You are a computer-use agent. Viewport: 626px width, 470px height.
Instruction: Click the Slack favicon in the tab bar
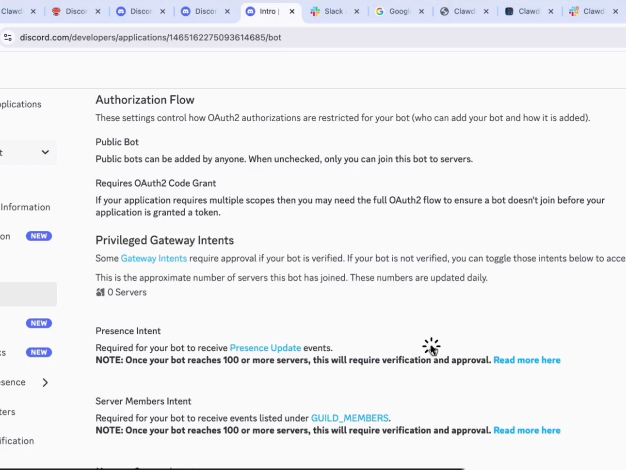click(316, 12)
